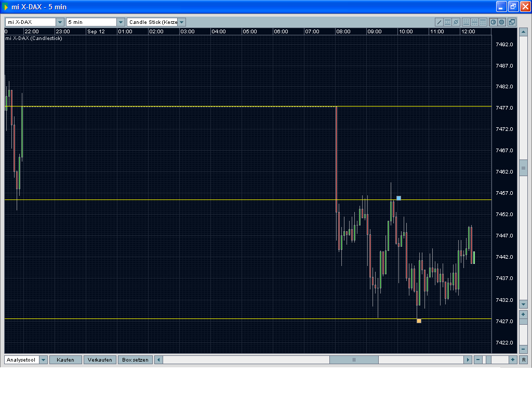Choose line style with solid top line
The height and width of the screenshot is (399, 532).
tap(483, 22)
